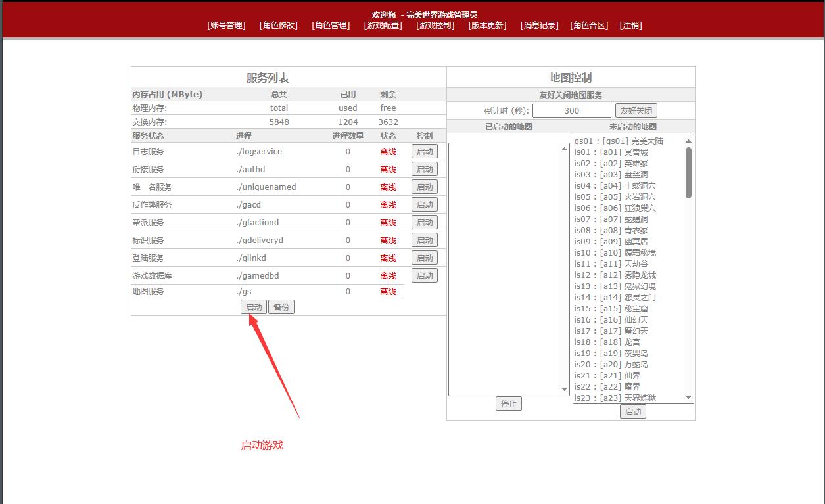Click 停止 button under started maps

[508, 404]
